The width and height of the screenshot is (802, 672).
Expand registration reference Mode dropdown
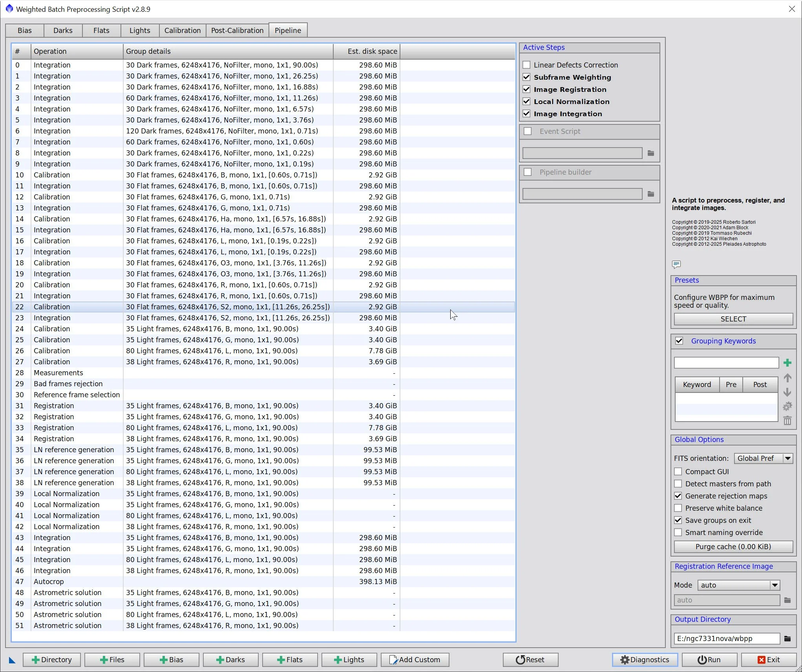point(738,585)
